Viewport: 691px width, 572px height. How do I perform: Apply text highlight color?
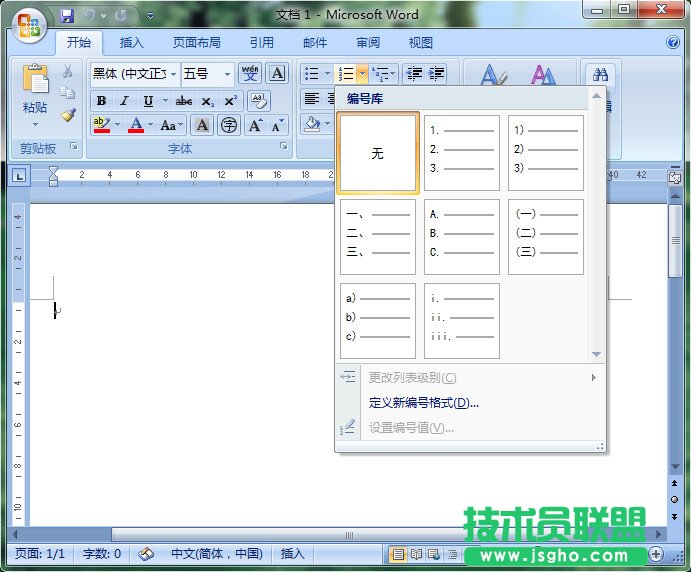coord(102,125)
